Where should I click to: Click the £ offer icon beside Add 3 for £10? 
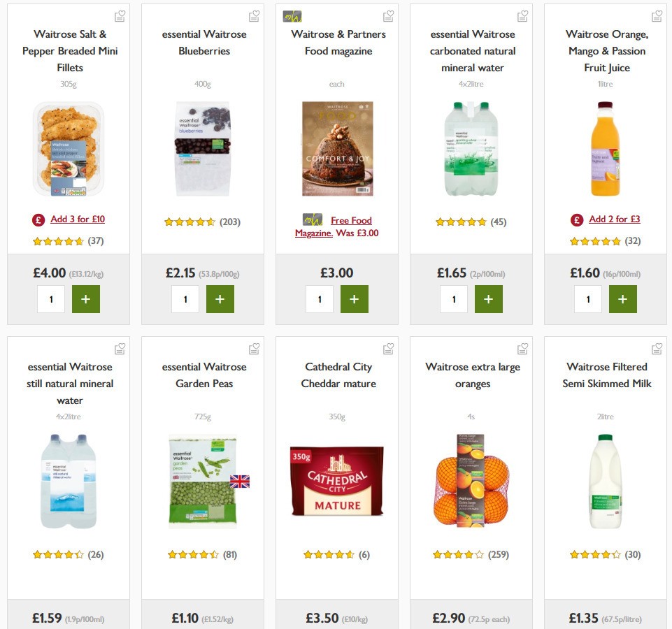(38, 219)
